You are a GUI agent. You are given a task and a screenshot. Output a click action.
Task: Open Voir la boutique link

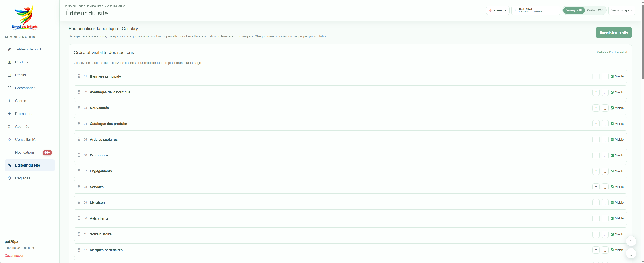[x=621, y=10]
